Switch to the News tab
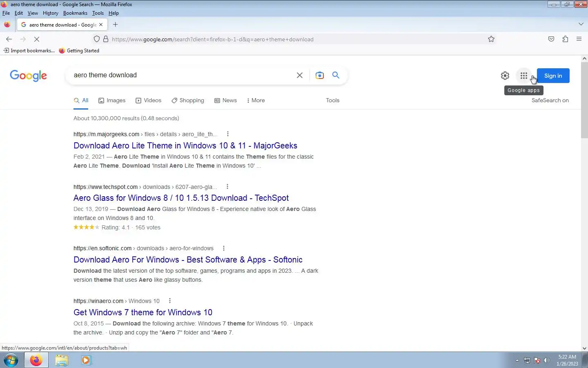Screen dimensions: 588x368 225,101
